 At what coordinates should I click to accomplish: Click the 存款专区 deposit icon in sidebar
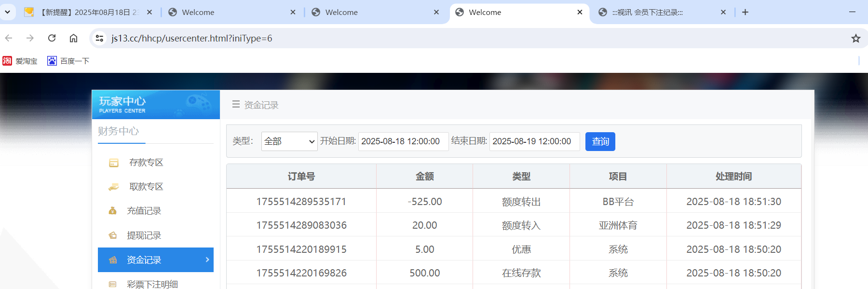click(114, 163)
